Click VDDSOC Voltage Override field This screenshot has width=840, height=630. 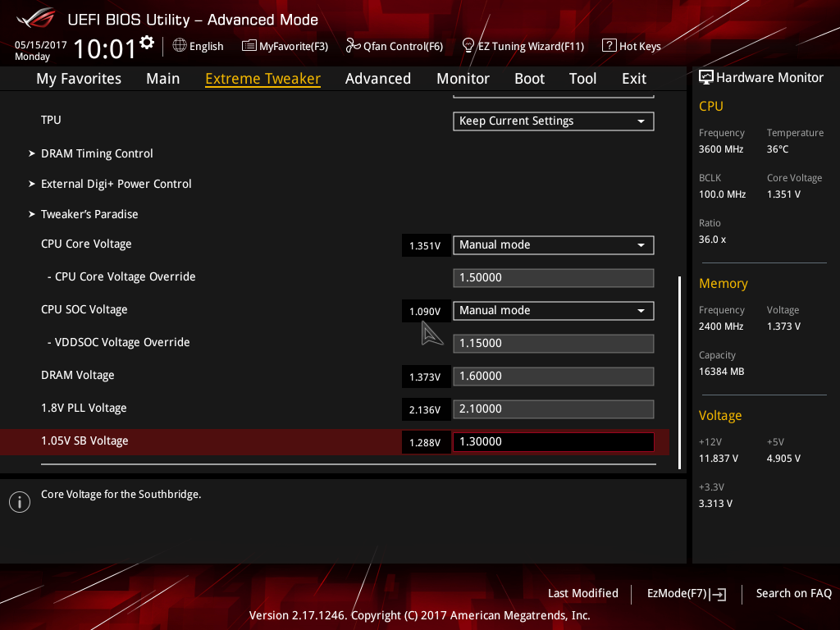click(554, 344)
